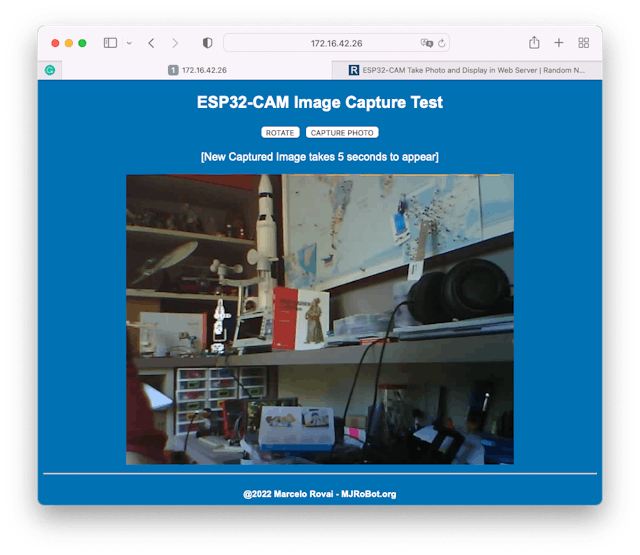Reload the page with the refresh icon
Screen dimensions: 640x555
442,43
